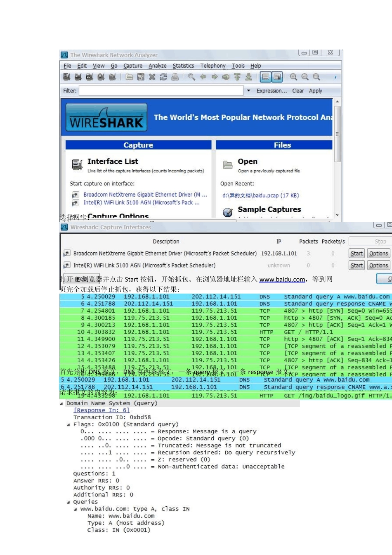Open the Analyze menu

pyautogui.click(x=158, y=66)
